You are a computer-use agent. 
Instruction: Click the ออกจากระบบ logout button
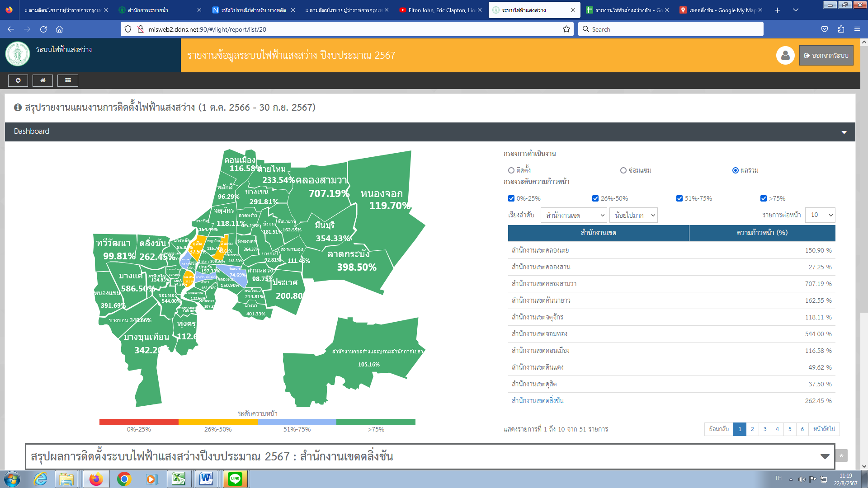(x=826, y=56)
